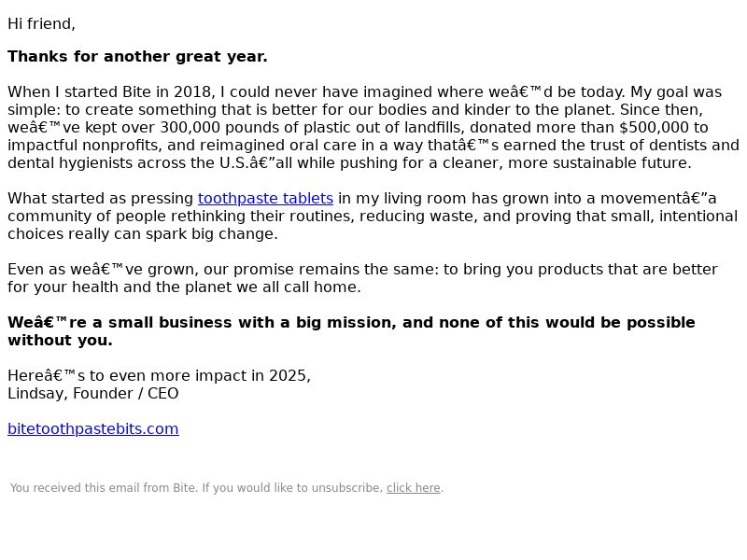Click the 'Hi friend,' greeting line
This screenshot has width=747, height=560.
coord(41,24)
